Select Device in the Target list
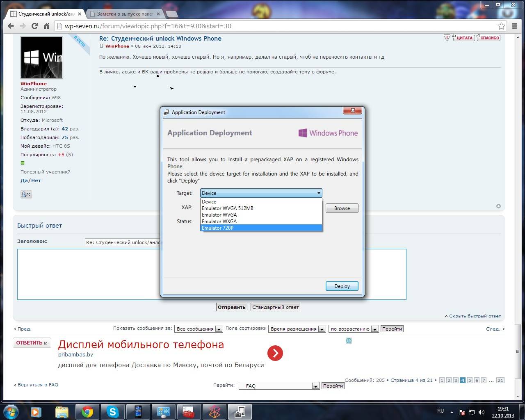Viewport: 525px width, 420px height. click(x=261, y=201)
